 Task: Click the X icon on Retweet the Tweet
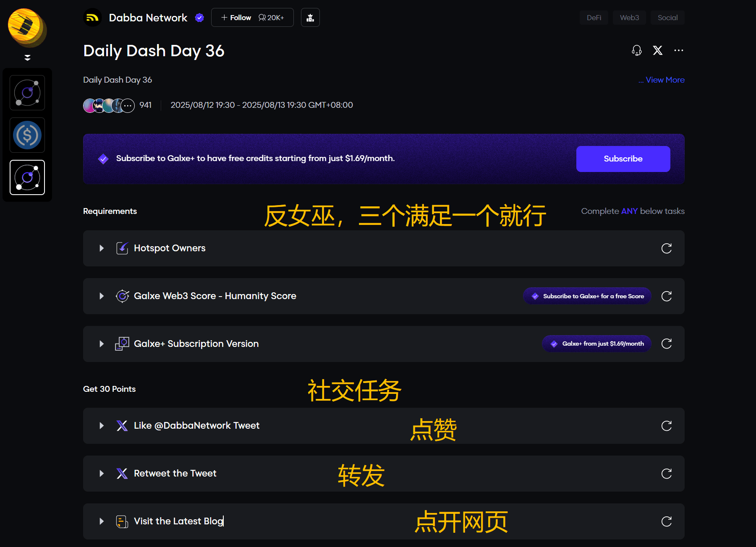pyautogui.click(x=122, y=474)
